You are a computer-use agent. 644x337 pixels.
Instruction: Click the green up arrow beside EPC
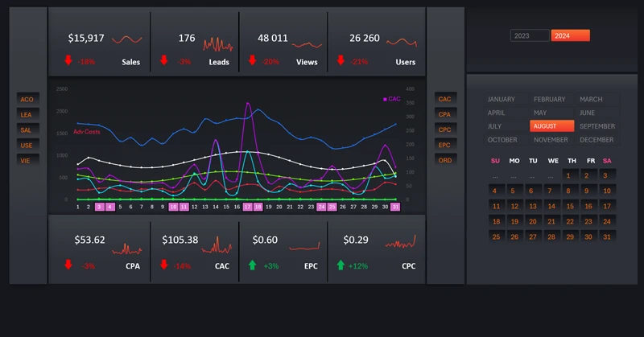pyautogui.click(x=253, y=265)
